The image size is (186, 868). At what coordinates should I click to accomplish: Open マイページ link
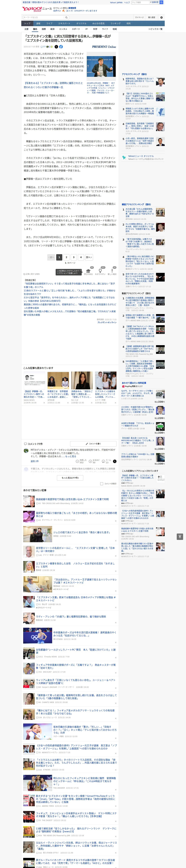[139, 18]
